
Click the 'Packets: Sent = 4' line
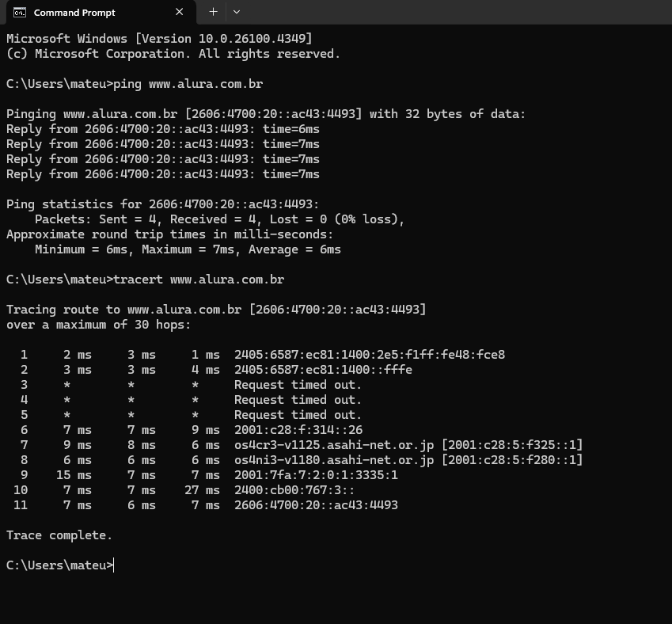(x=219, y=219)
